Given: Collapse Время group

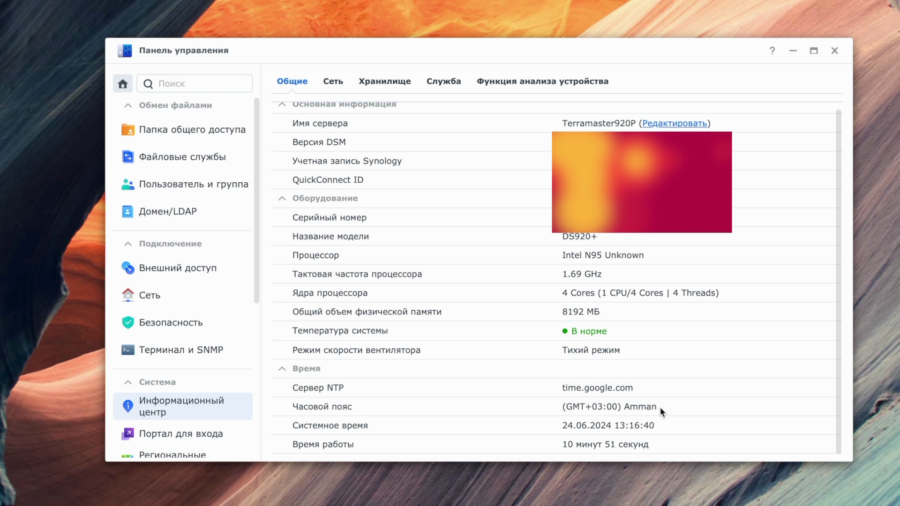Looking at the screenshot, I should (282, 369).
